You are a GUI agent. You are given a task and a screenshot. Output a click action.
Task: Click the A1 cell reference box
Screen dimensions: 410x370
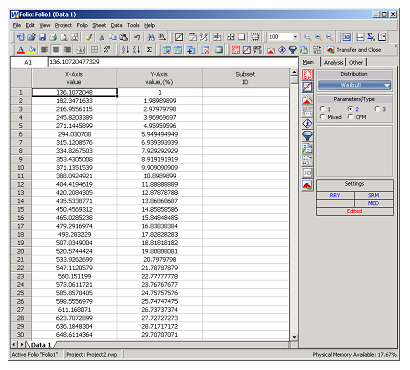click(29, 62)
